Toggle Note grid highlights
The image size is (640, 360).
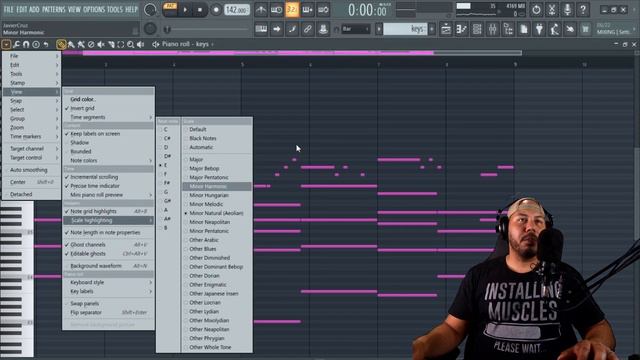[109, 211]
